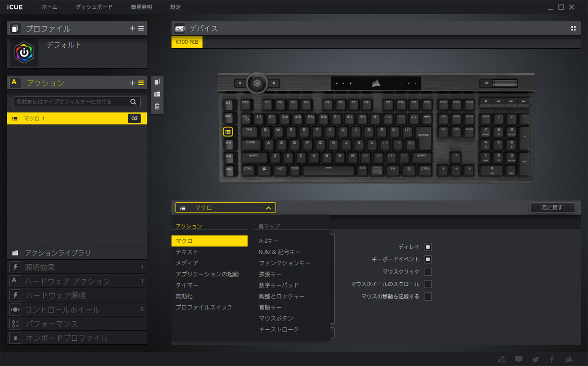588x366 pixels.
Task: Choose マクロ in the action list
Action: coord(209,241)
